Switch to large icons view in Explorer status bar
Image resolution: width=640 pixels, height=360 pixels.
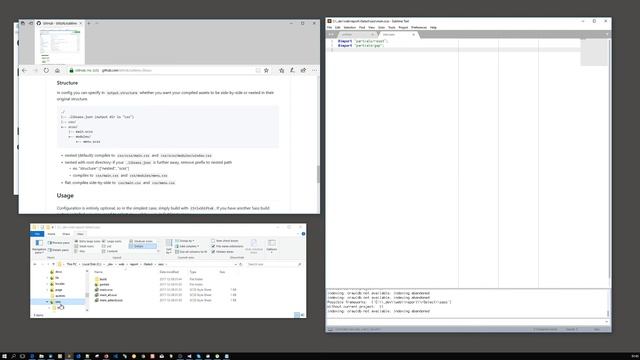[x=302, y=315]
